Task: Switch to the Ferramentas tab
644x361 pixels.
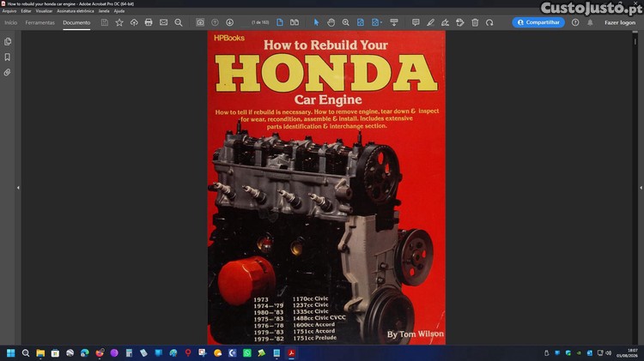Action: (x=39, y=22)
